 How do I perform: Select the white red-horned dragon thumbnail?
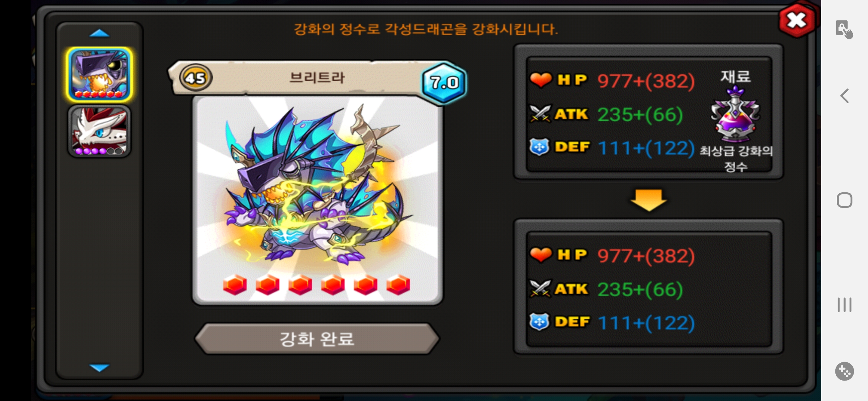[99, 131]
